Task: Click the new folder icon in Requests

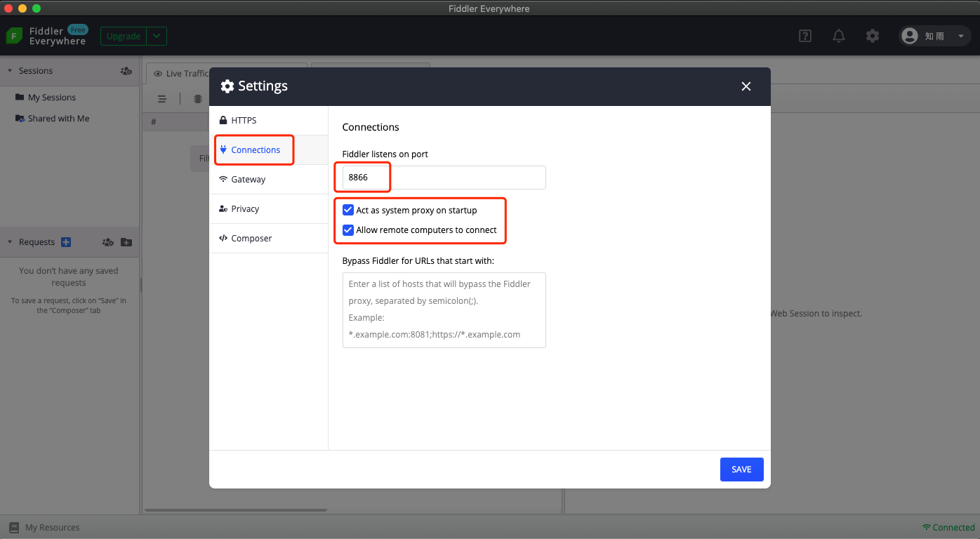Action: (x=126, y=242)
